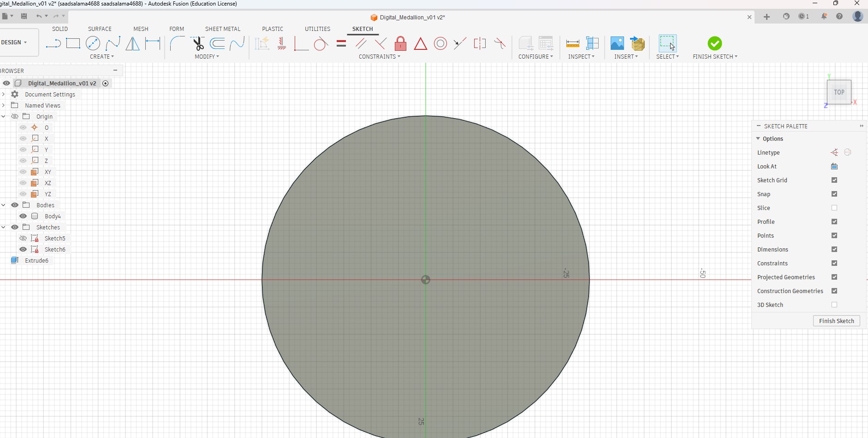Pick the Trim scissors tool
The height and width of the screenshot is (438, 868).
(x=198, y=43)
